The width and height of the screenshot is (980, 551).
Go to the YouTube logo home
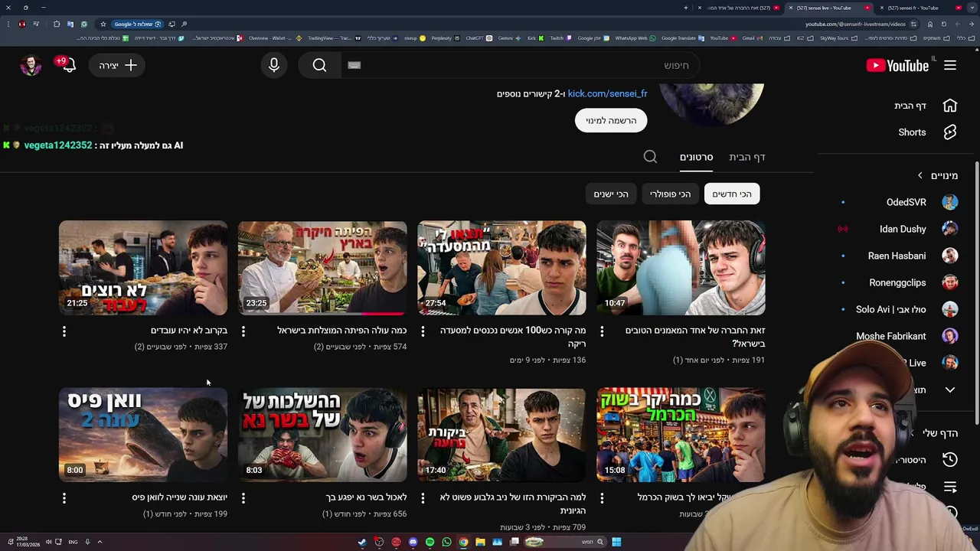pyautogui.click(x=897, y=66)
